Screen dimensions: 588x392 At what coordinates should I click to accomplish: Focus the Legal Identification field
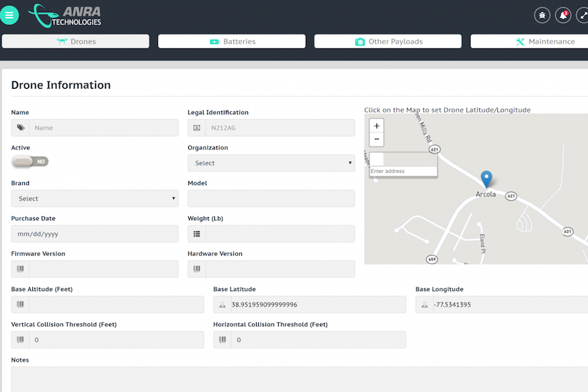(280, 128)
